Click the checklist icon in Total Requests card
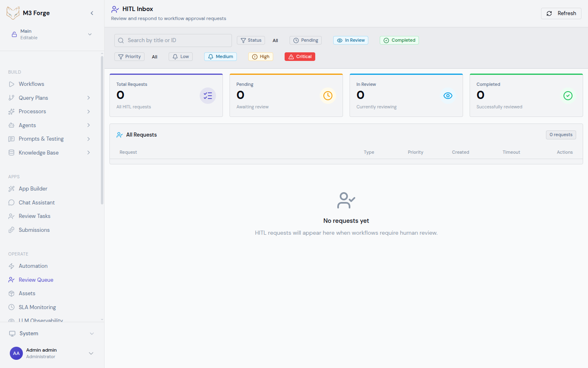This screenshot has height=368, width=588. pyautogui.click(x=207, y=96)
